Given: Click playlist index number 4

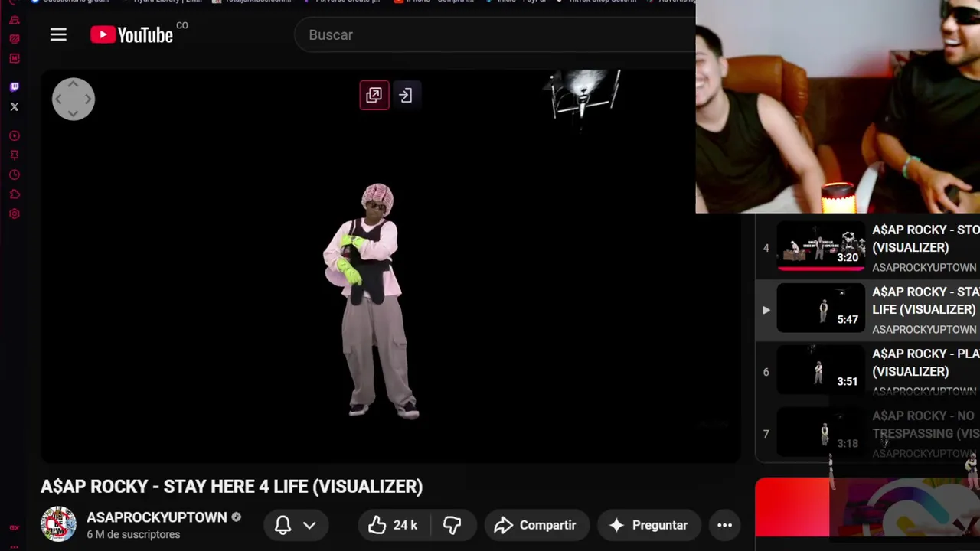Looking at the screenshot, I should 766,248.
